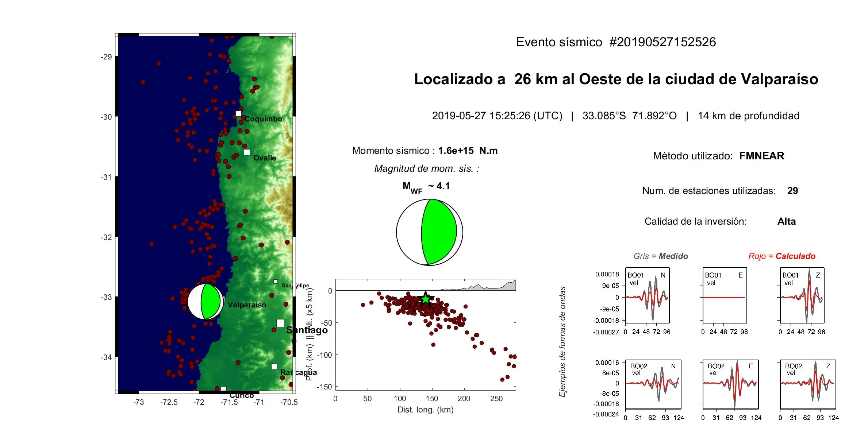The width and height of the screenshot is (868, 442).
Task: Click the white square marker for Rancagua
Action: click(x=274, y=367)
